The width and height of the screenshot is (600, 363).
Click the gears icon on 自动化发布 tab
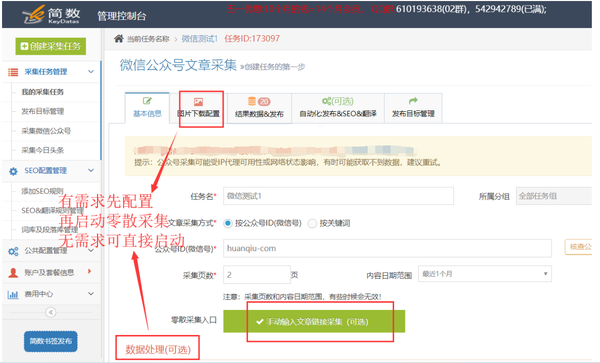point(326,101)
